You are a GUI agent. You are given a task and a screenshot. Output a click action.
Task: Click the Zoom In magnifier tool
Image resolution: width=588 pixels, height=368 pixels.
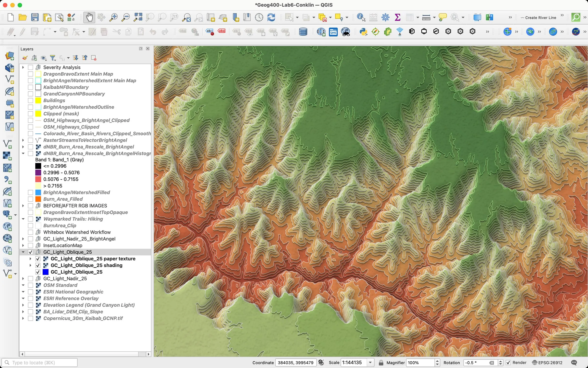click(113, 17)
